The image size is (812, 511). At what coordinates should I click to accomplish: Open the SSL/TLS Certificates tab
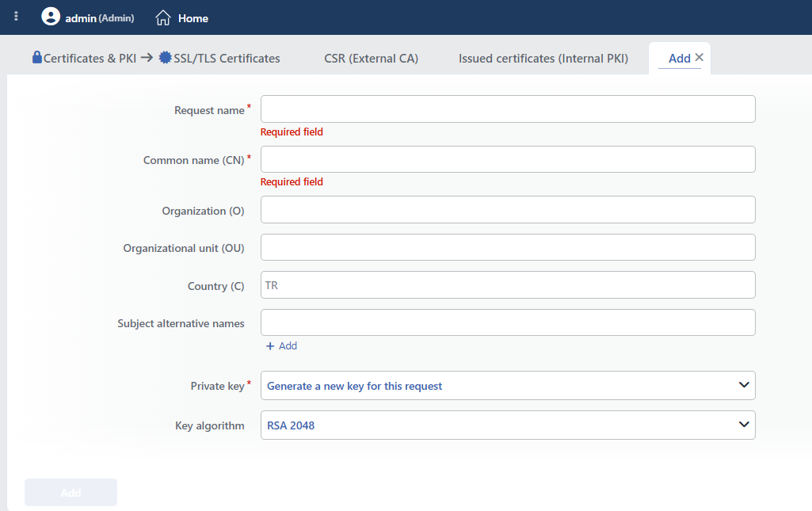[x=227, y=59]
